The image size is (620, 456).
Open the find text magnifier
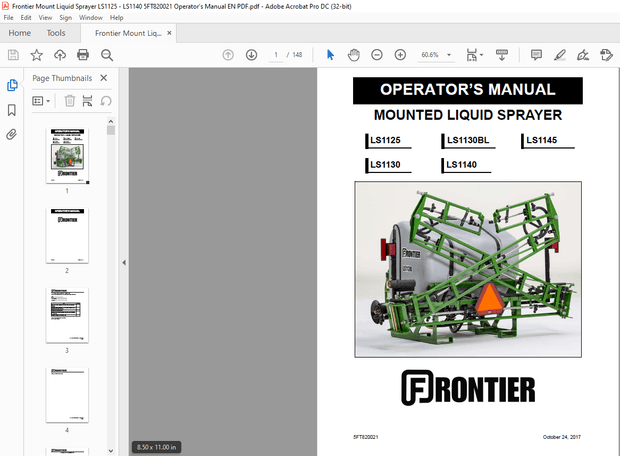click(107, 55)
